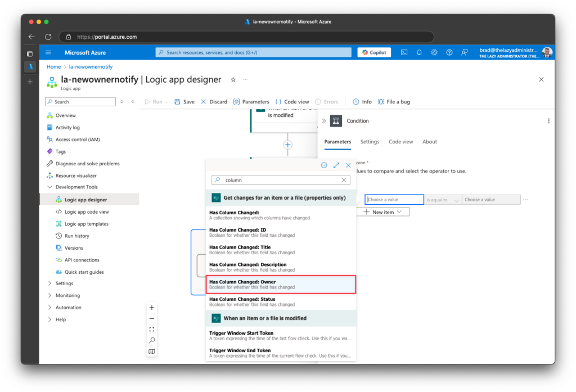Open Run history in the sidebar
This screenshot has width=576, height=392.
point(76,236)
